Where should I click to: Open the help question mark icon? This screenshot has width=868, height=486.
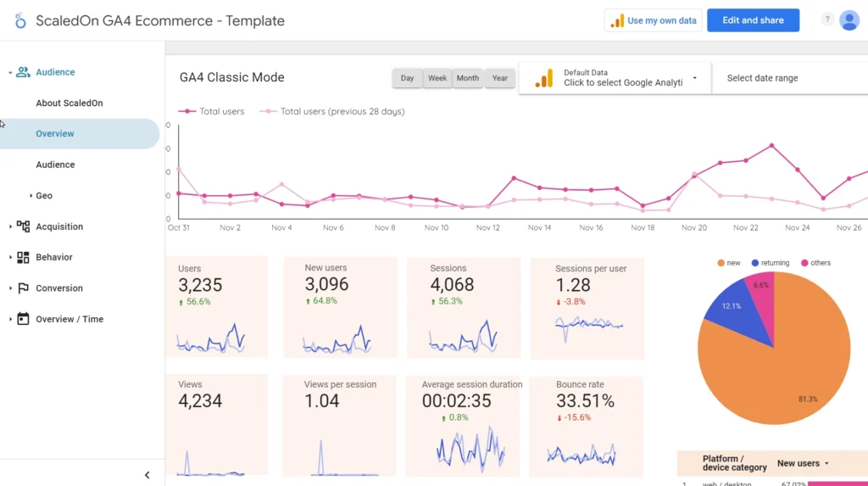click(x=827, y=20)
